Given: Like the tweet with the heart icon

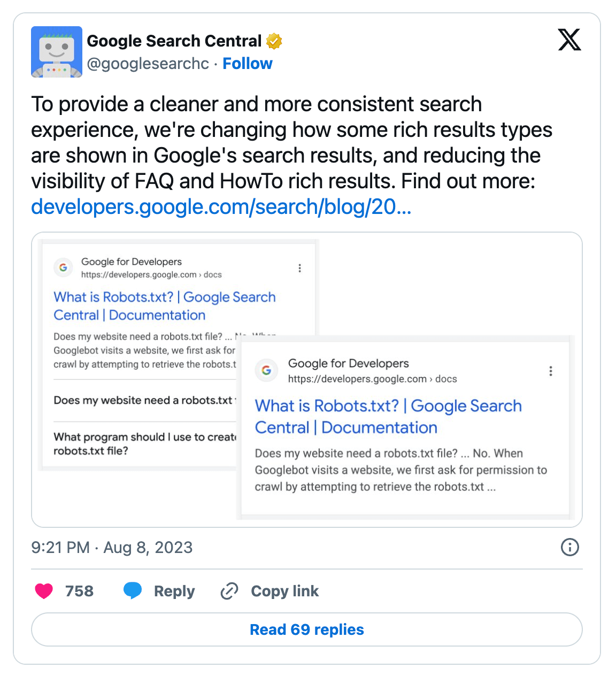Looking at the screenshot, I should tap(44, 591).
